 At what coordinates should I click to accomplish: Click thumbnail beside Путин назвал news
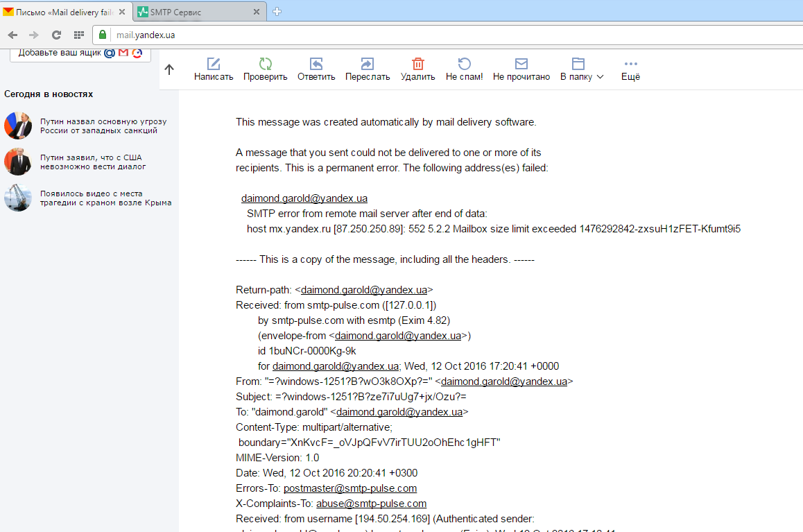pyautogui.click(x=18, y=126)
